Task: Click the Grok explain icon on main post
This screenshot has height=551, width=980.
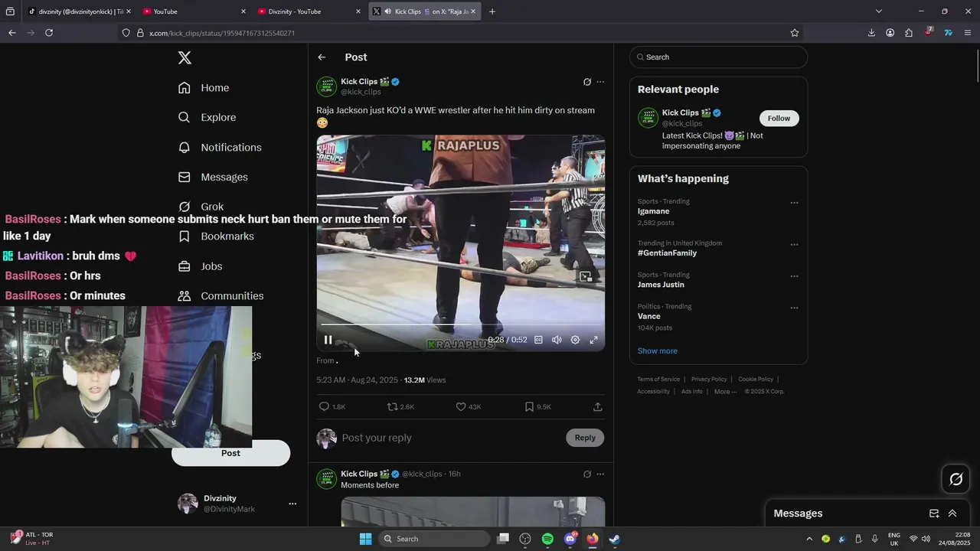Action: pos(587,82)
